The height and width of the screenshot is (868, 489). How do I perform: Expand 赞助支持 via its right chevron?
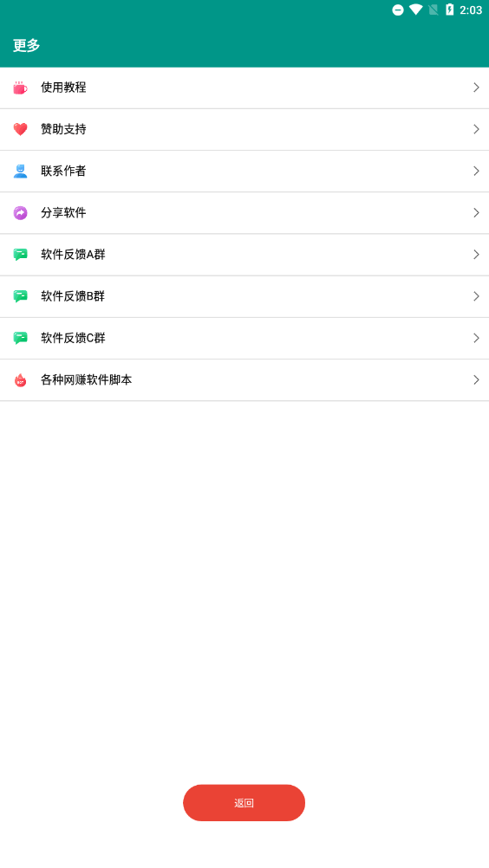click(x=476, y=130)
